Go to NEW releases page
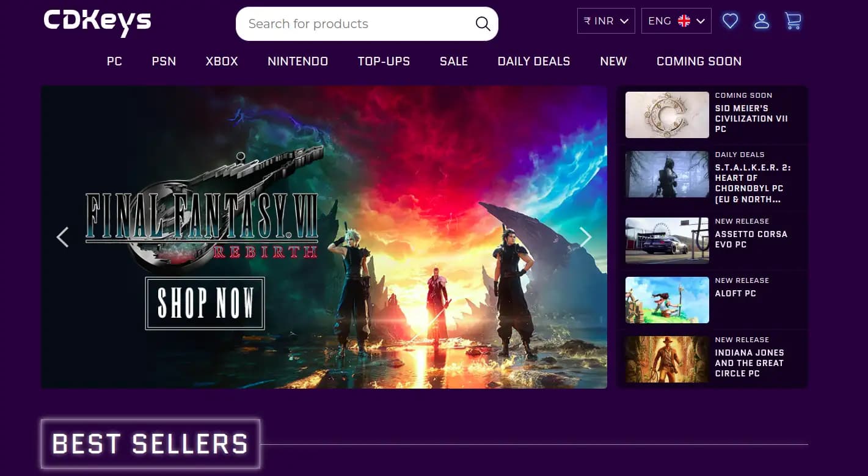 click(x=613, y=61)
